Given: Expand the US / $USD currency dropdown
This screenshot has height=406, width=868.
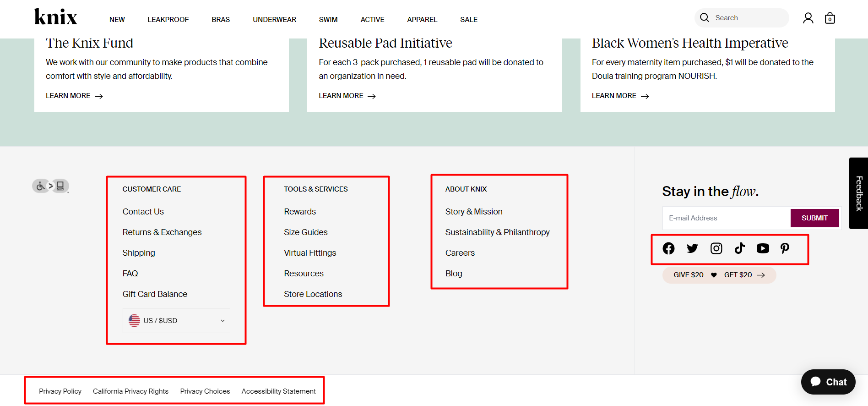Looking at the screenshot, I should [176, 320].
